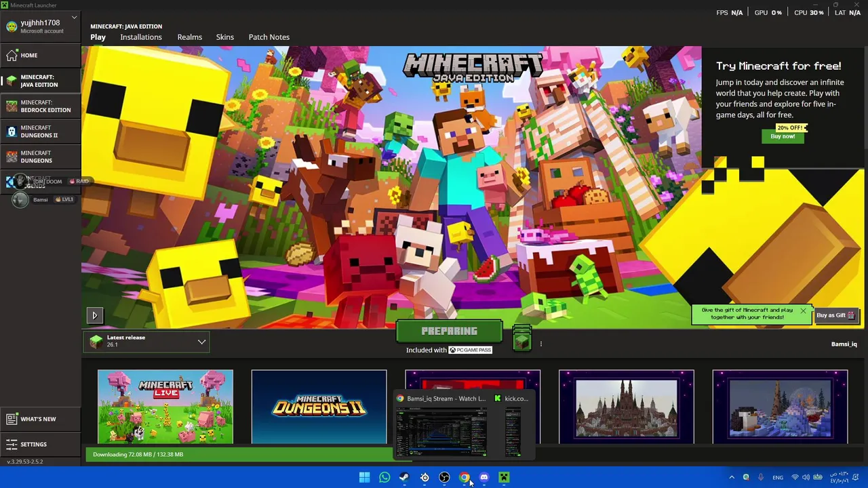Click the Bamsi_iq player name text

pos(844,344)
